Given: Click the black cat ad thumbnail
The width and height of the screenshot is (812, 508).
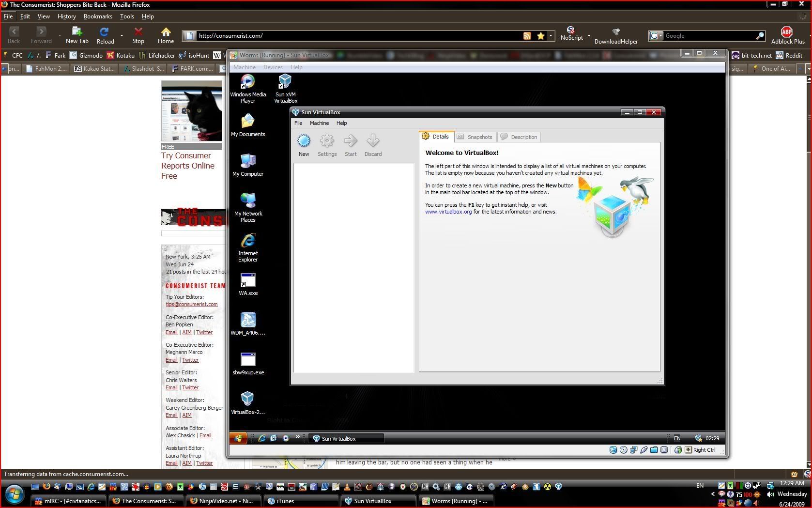Looking at the screenshot, I should click(192, 111).
